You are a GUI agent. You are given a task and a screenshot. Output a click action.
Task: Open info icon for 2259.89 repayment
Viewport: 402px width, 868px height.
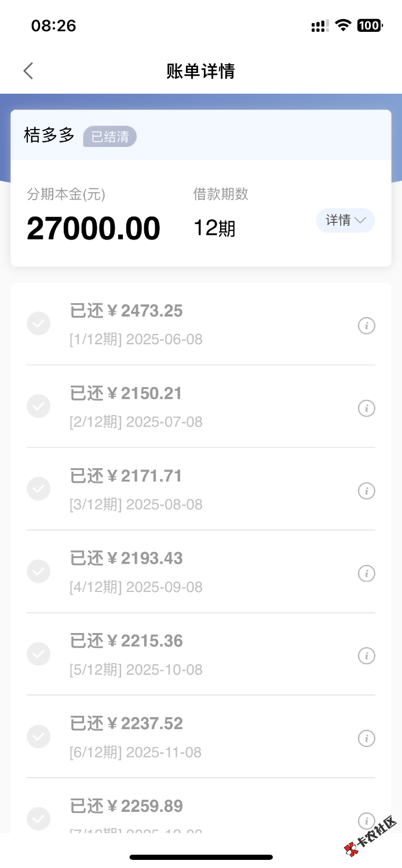point(366,821)
